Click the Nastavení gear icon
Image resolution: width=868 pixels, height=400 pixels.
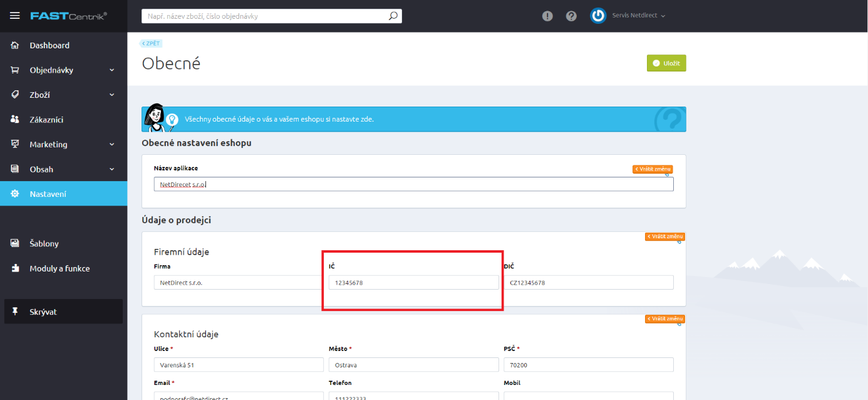coord(15,194)
